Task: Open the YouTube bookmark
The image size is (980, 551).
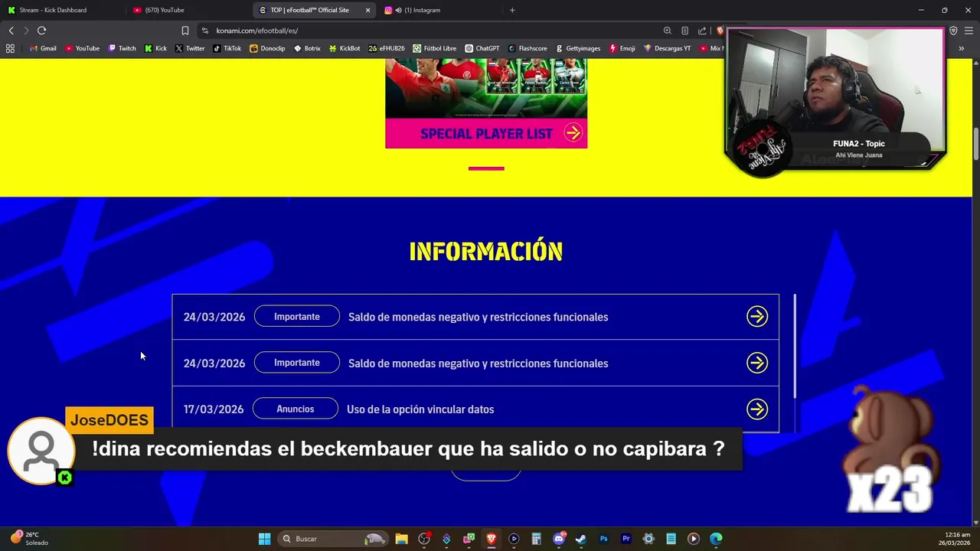Action: click(x=82, y=48)
